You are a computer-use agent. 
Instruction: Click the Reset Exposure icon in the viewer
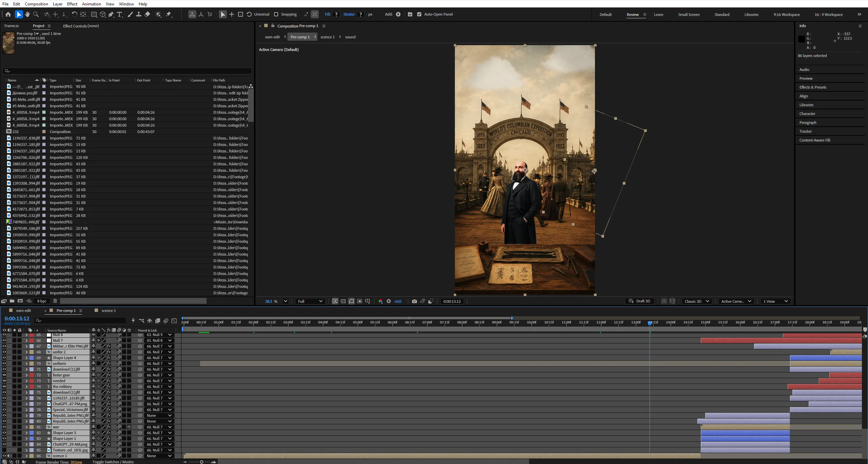(x=389, y=301)
